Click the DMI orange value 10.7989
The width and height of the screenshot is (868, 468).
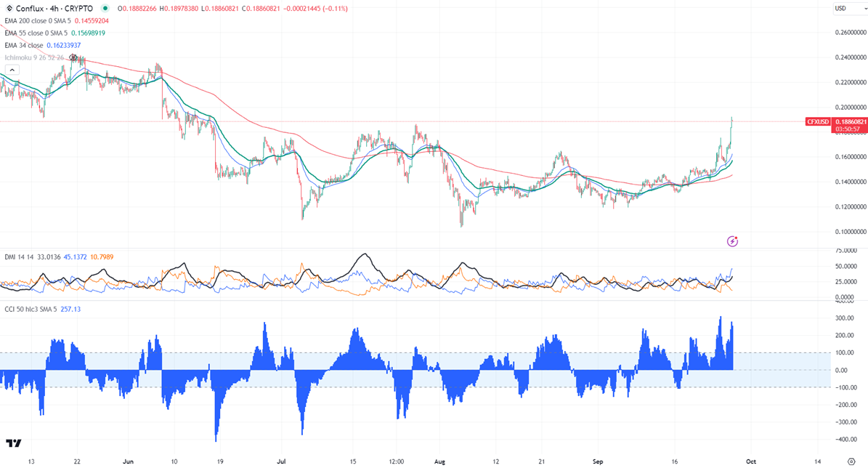click(x=102, y=257)
